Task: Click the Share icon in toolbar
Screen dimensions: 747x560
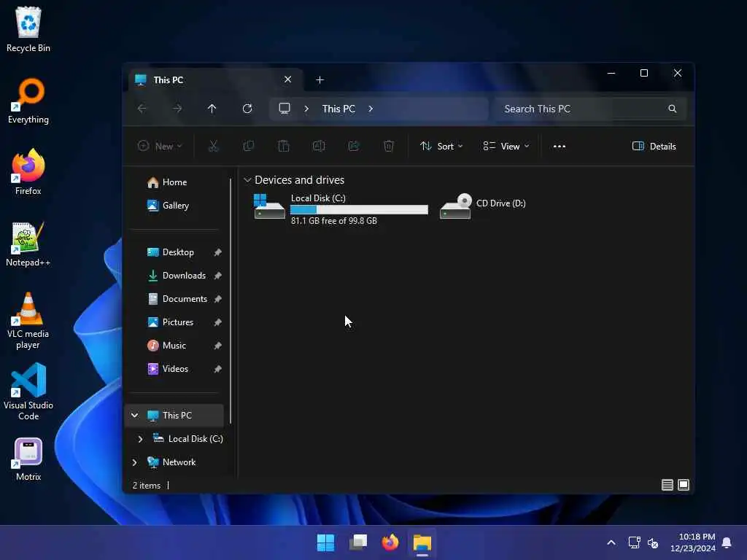Action: [x=354, y=146]
